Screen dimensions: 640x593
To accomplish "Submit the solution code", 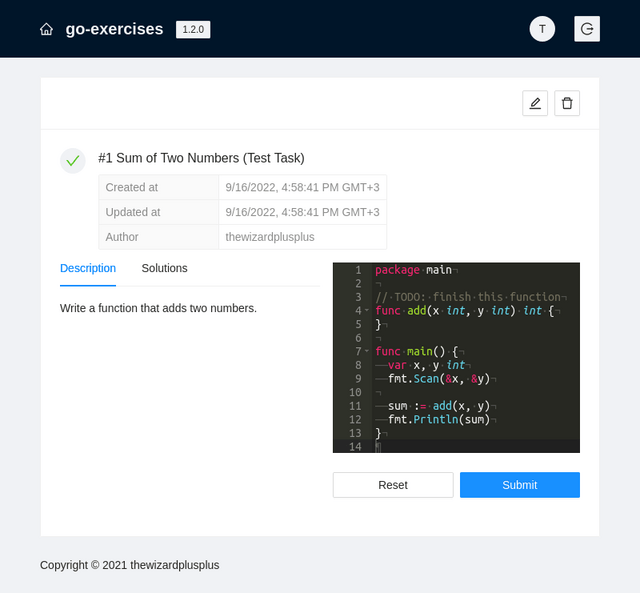I will 520,485.
